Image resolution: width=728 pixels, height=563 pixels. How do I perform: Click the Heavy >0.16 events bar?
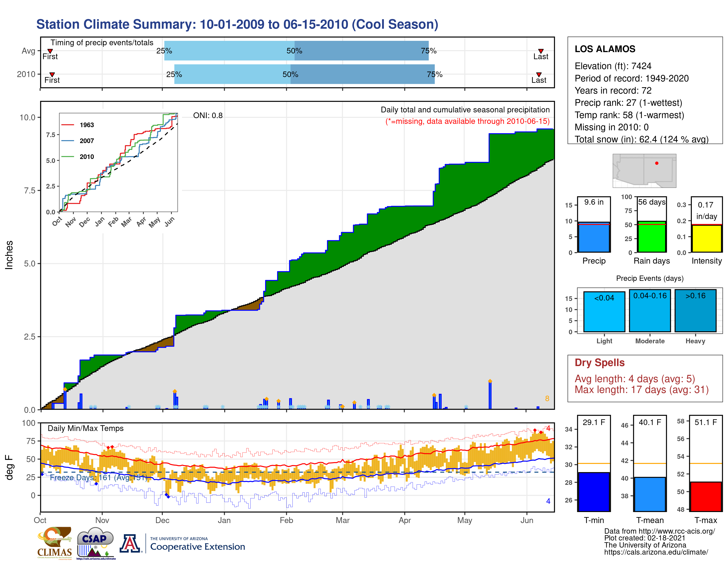695,311
